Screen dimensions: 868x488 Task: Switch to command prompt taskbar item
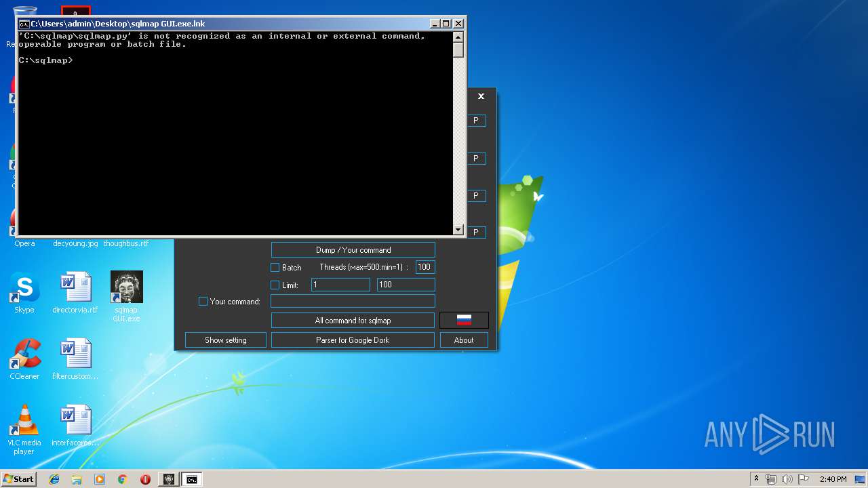(x=192, y=479)
